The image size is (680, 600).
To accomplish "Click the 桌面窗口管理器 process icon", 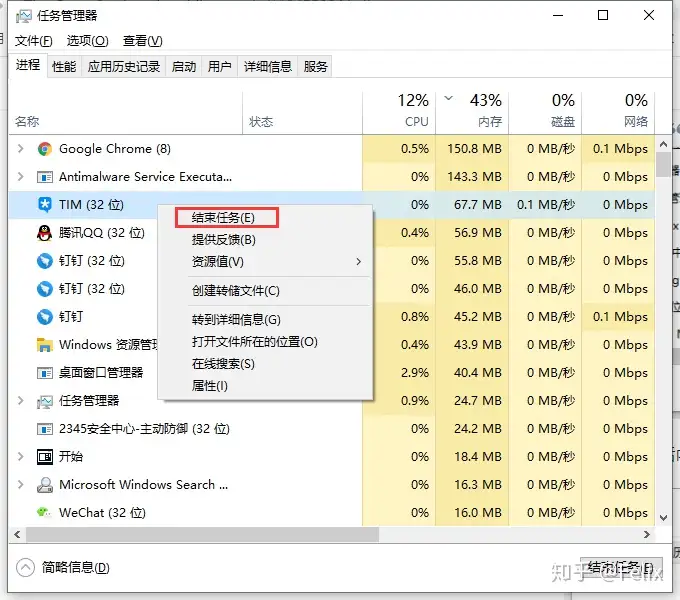I will coord(45,373).
